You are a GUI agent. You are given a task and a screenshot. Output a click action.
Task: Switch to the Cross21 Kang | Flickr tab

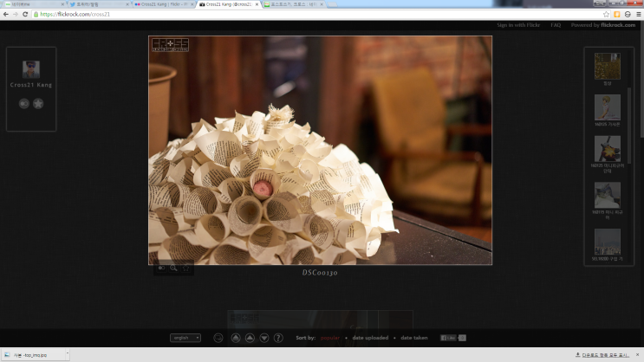point(163,4)
